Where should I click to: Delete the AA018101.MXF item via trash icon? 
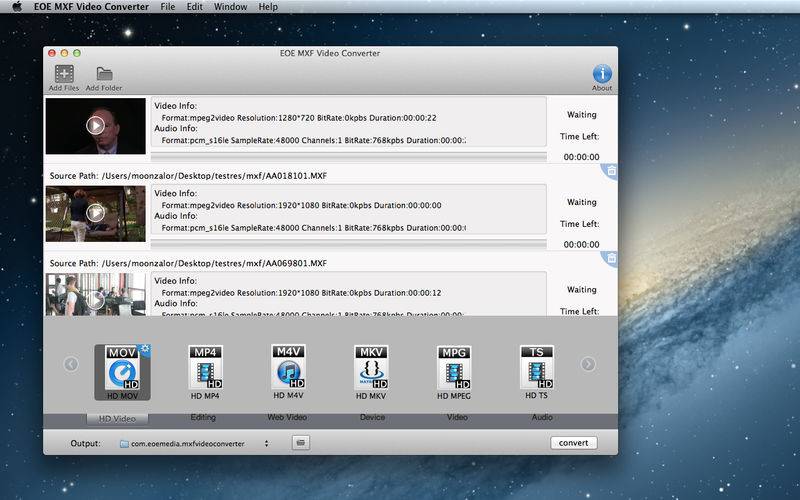[x=611, y=171]
